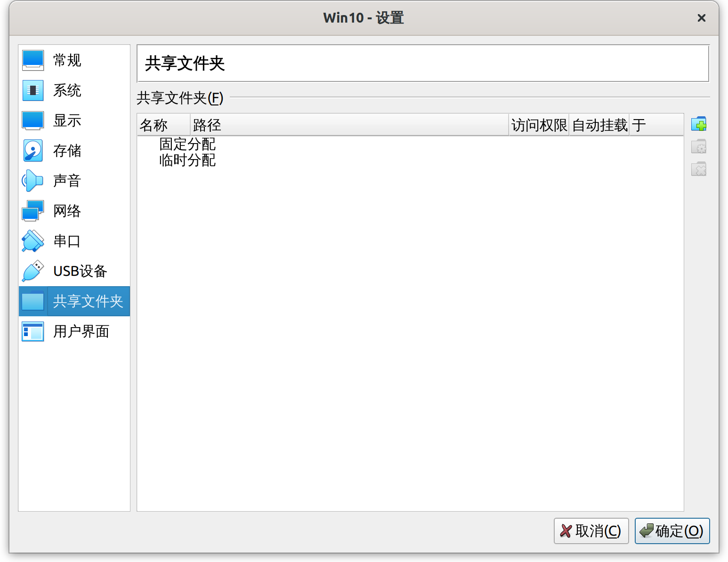This screenshot has width=728, height=562.
Task: Select the 声音 (Audio) speaker icon
Action: (32, 181)
